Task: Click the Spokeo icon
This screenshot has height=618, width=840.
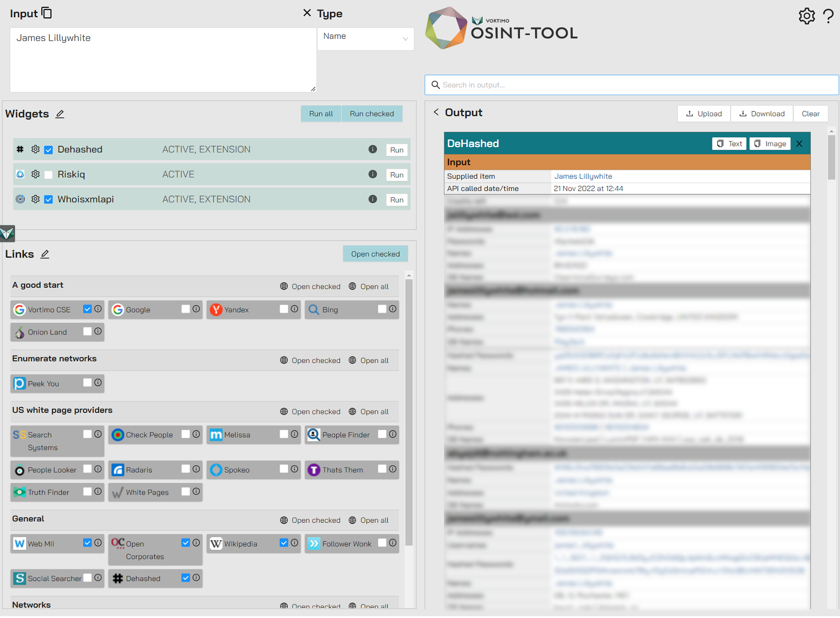Action: click(x=216, y=470)
